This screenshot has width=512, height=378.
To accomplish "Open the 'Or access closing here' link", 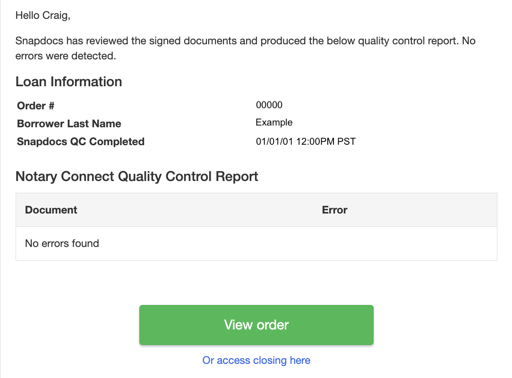I will [256, 360].
